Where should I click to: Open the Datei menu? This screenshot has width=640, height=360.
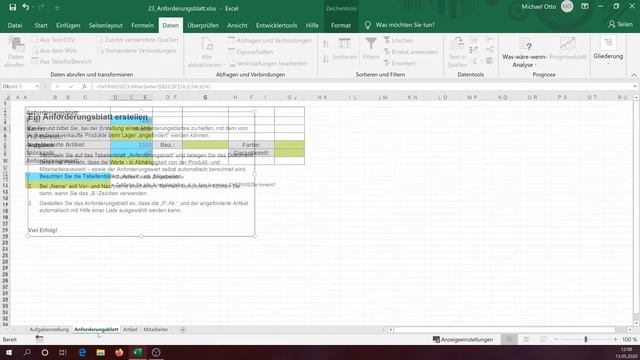click(15, 25)
